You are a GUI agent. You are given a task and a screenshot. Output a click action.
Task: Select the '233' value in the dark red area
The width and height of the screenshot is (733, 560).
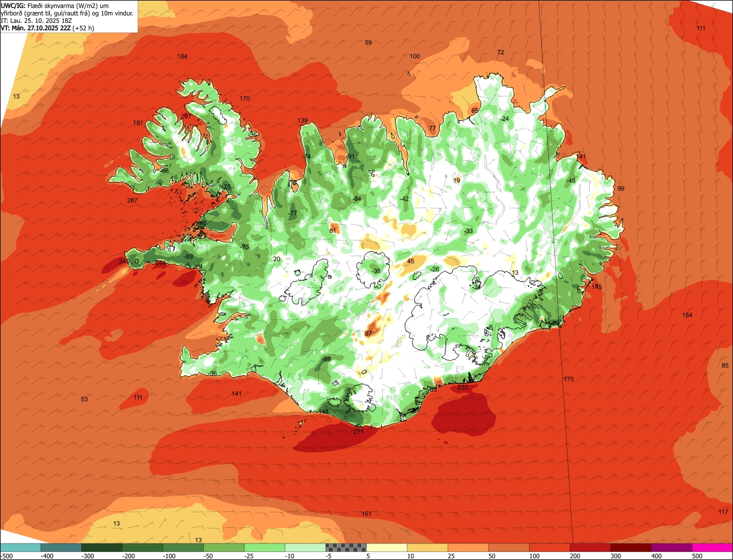click(x=463, y=387)
